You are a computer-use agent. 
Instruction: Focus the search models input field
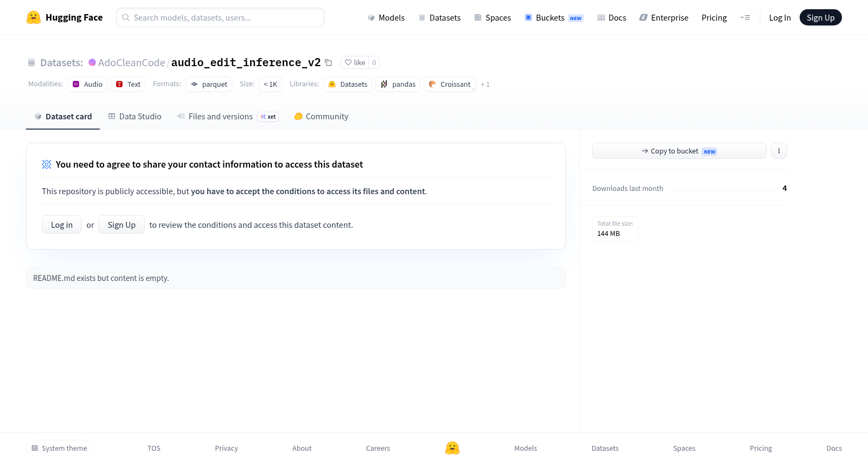(x=220, y=17)
